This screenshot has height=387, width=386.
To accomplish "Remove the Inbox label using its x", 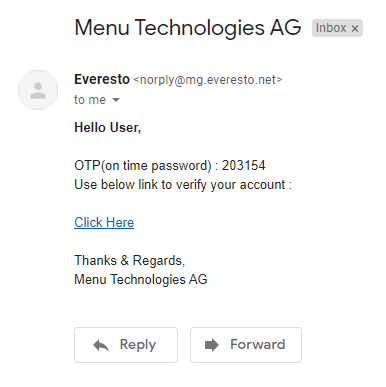I will click(x=355, y=28).
